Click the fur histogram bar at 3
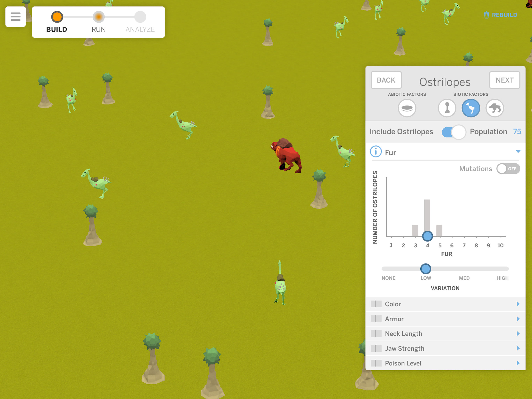 (415, 231)
